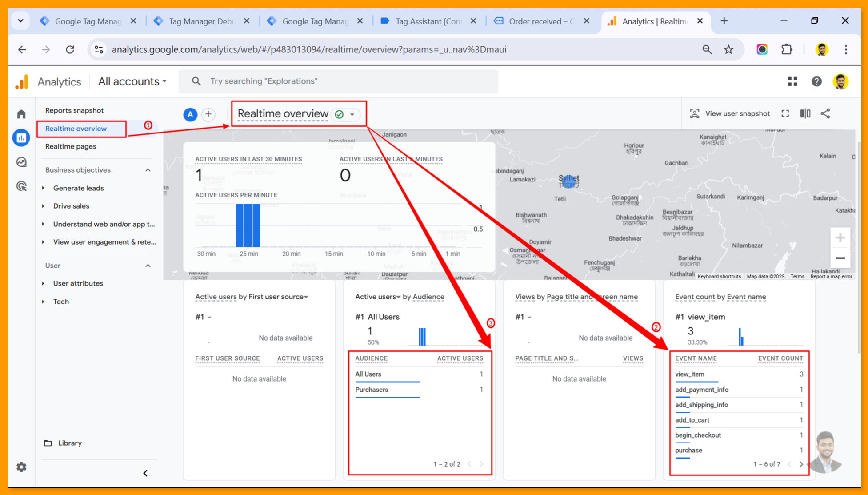Open Admin settings gear icon
Image resolution: width=868 pixels, height=495 pixels.
[21, 467]
